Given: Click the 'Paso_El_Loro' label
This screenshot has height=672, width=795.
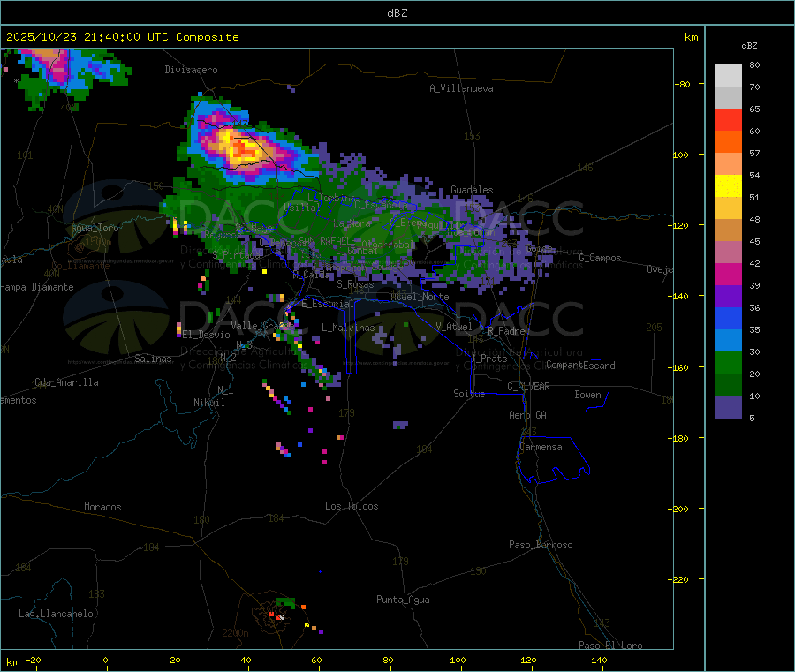Looking at the screenshot, I should 610,646.
